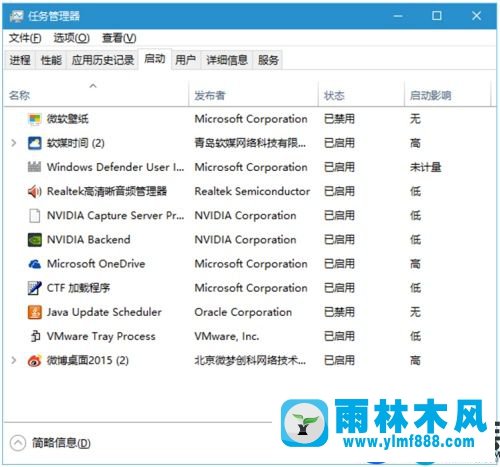
Task: Click the Java Update Scheduler icon
Action: [34, 312]
